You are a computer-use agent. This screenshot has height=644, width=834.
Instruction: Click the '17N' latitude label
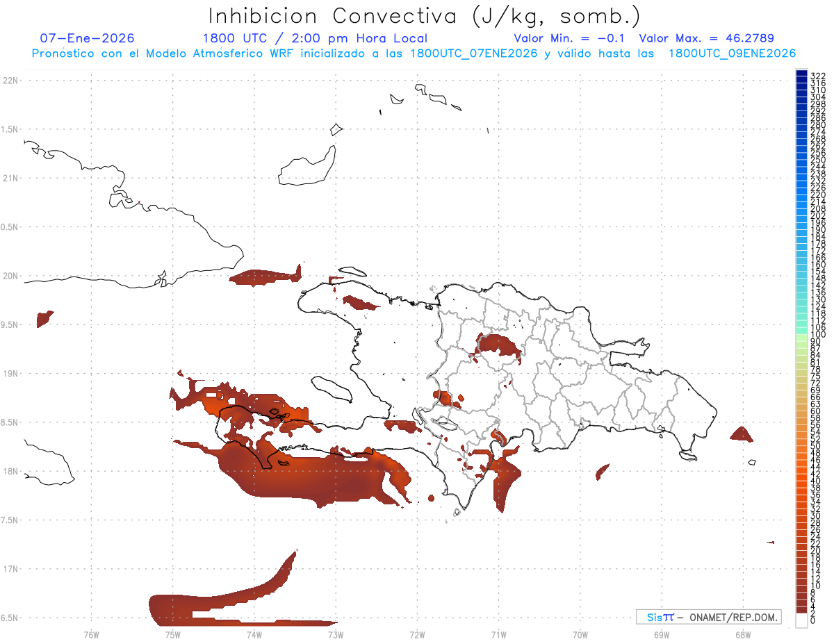point(10,569)
